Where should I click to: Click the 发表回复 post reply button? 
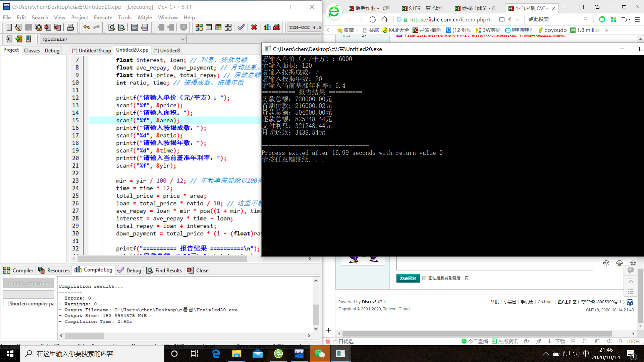[408, 278]
